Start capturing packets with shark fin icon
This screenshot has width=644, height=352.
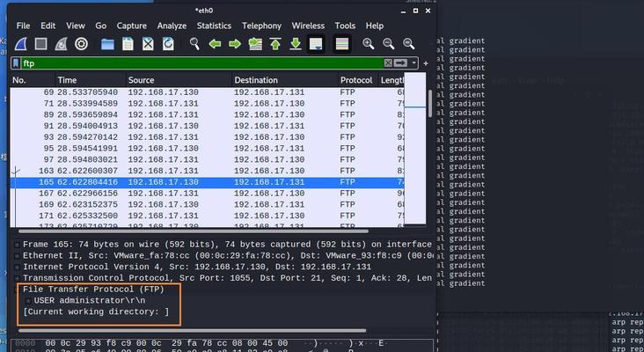click(x=21, y=44)
